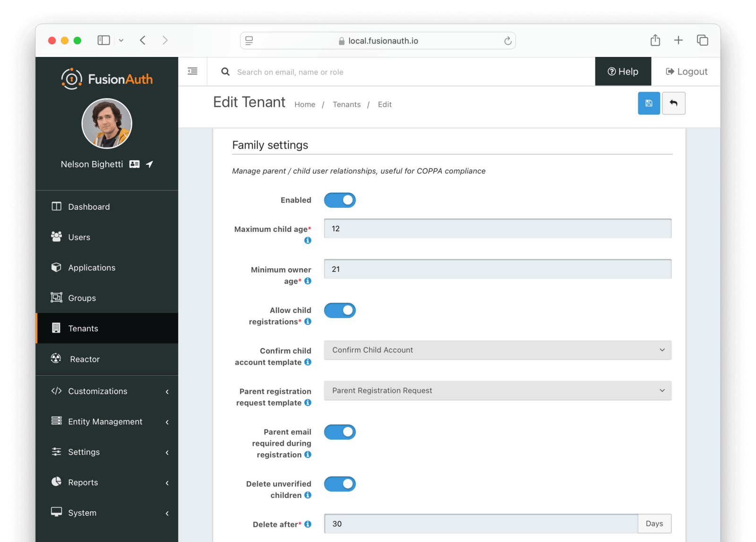Click the Logout link
Viewport: 756px width, 542px height.
pyautogui.click(x=686, y=72)
